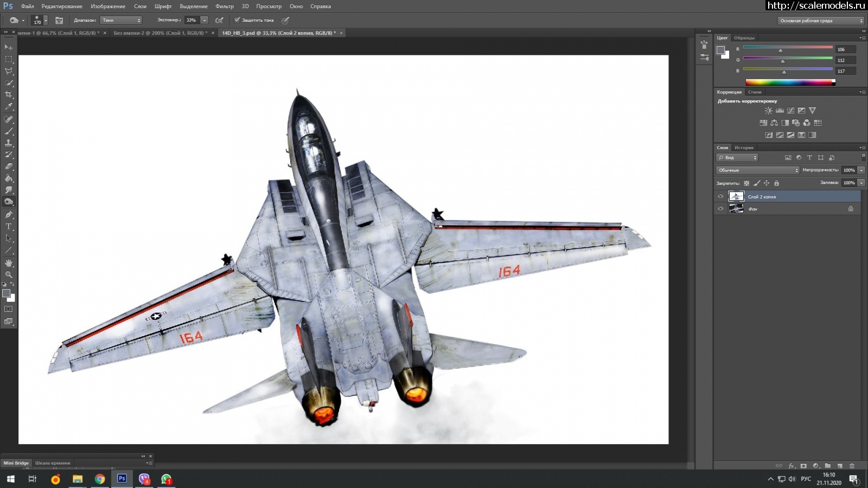Add Photo Filter camera adjustment
Screen dimensions: 868x488
click(x=796, y=123)
